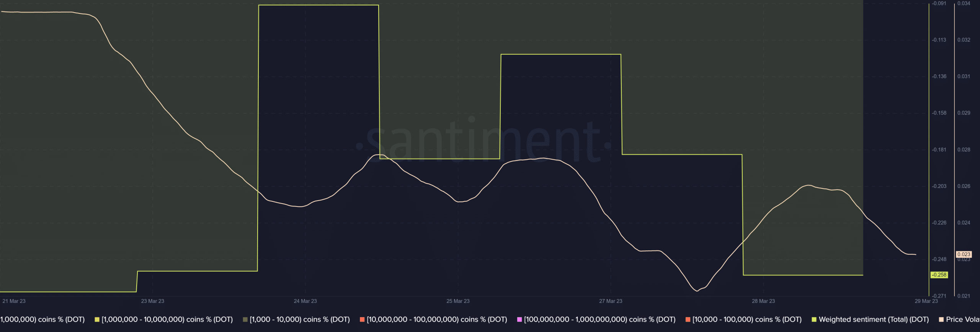Image resolution: width=980 pixels, height=332 pixels.
Task: Click the 24 Mar 23 date label
Action: (305, 301)
